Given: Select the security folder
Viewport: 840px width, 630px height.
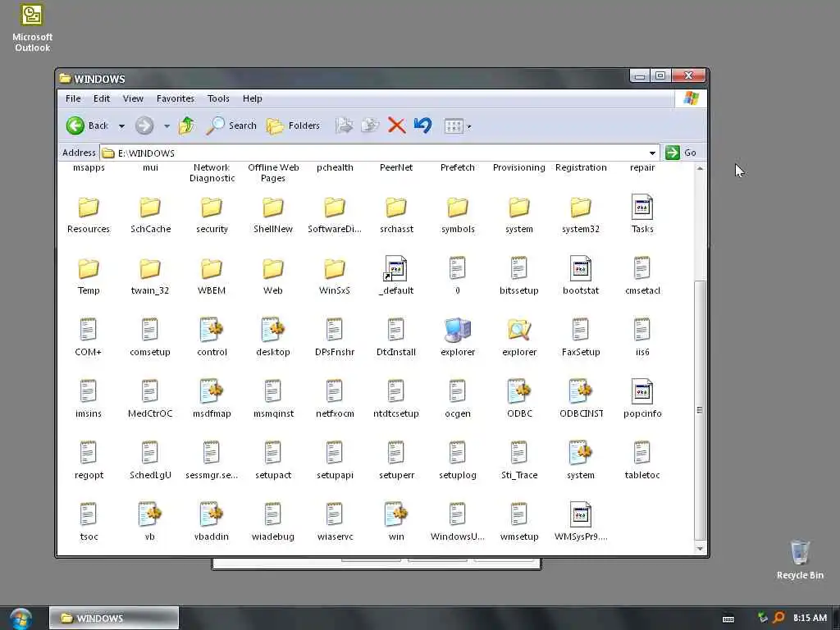Looking at the screenshot, I should click(x=212, y=216).
